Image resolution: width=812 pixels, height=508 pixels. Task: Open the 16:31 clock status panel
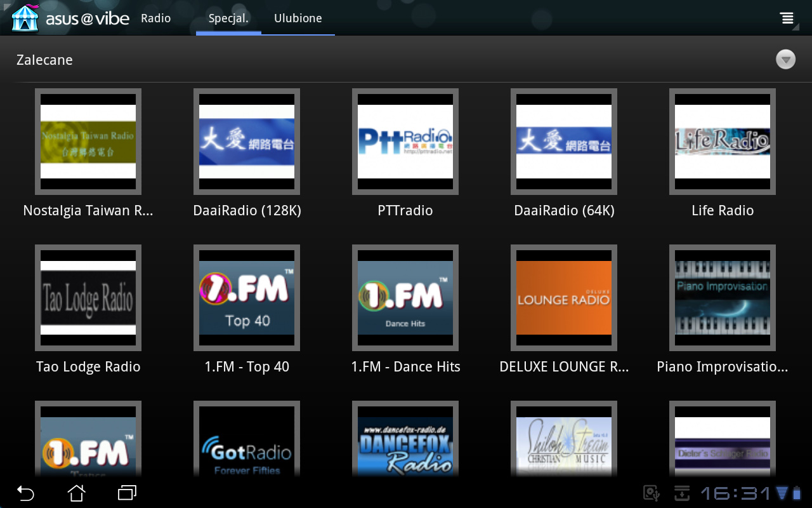pyautogui.click(x=736, y=493)
